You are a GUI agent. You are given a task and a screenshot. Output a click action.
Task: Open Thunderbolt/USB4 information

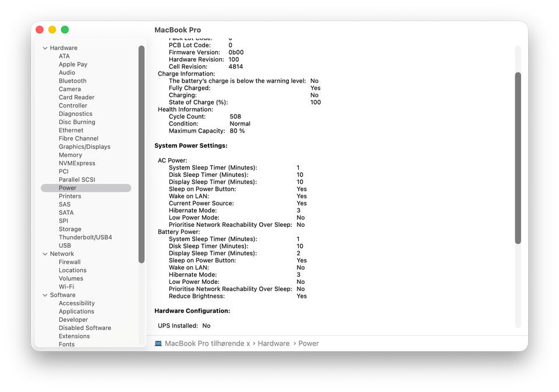(x=85, y=237)
